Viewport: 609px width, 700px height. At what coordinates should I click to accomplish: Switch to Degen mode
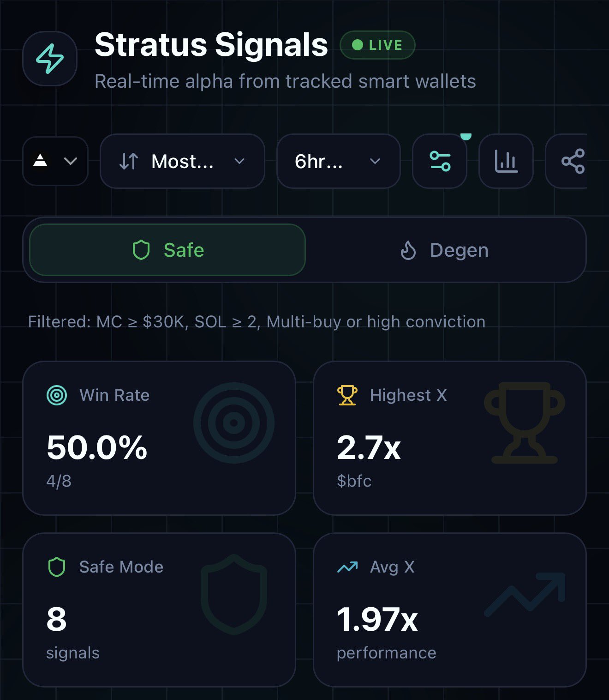(x=444, y=250)
